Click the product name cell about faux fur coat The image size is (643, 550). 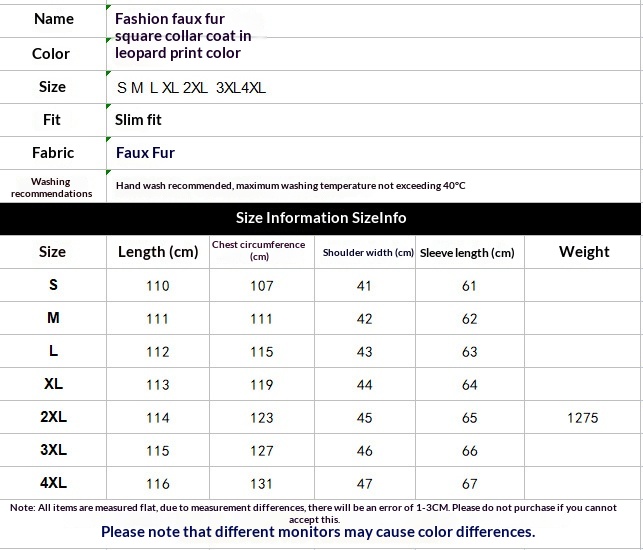[184, 36]
